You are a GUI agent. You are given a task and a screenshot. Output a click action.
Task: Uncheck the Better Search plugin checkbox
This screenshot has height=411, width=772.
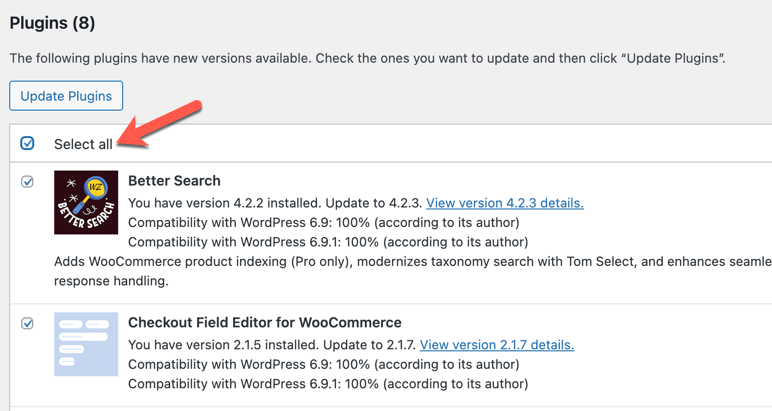(28, 182)
